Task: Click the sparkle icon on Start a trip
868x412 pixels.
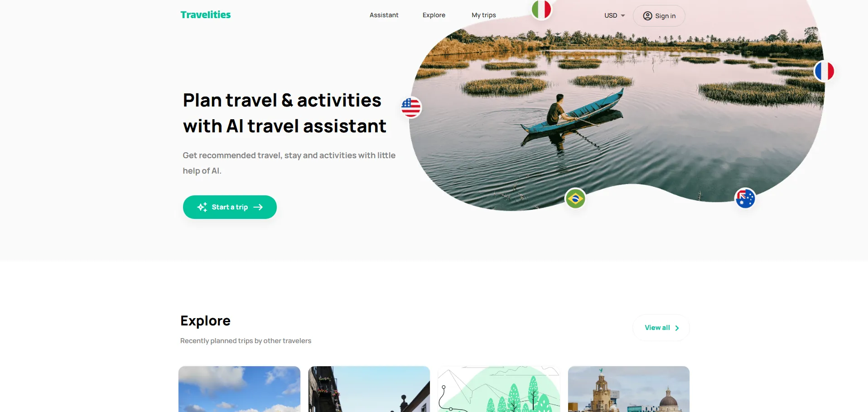Action: (x=202, y=207)
